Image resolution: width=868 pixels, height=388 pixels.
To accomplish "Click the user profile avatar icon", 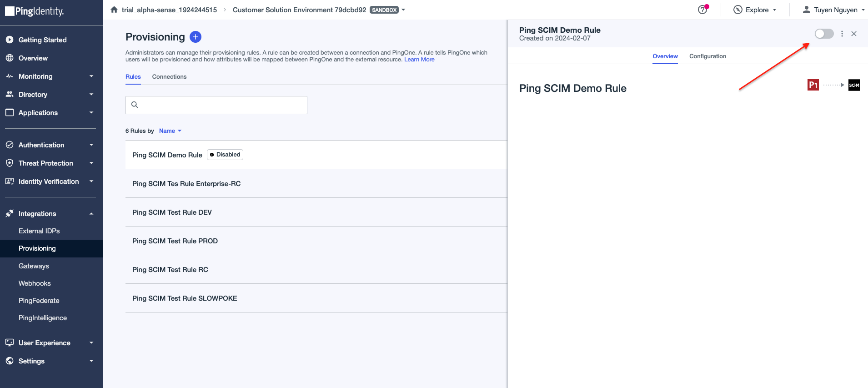I will (x=806, y=10).
